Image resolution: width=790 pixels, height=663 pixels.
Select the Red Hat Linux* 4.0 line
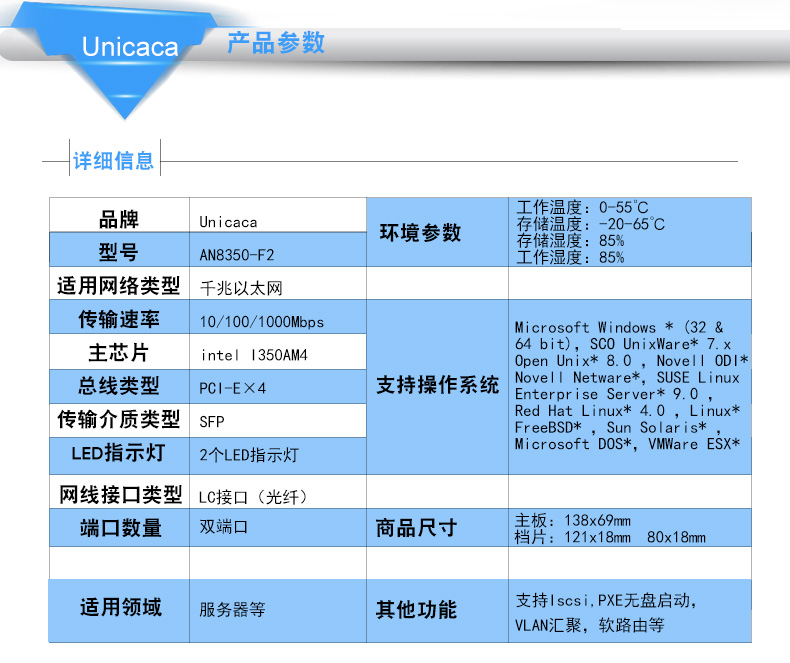[627, 411]
